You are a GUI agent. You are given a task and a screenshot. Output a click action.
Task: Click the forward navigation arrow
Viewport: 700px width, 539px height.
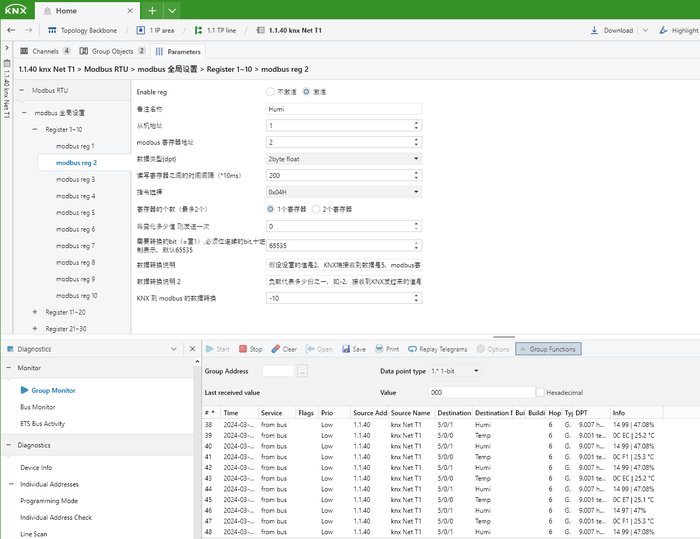(28, 30)
